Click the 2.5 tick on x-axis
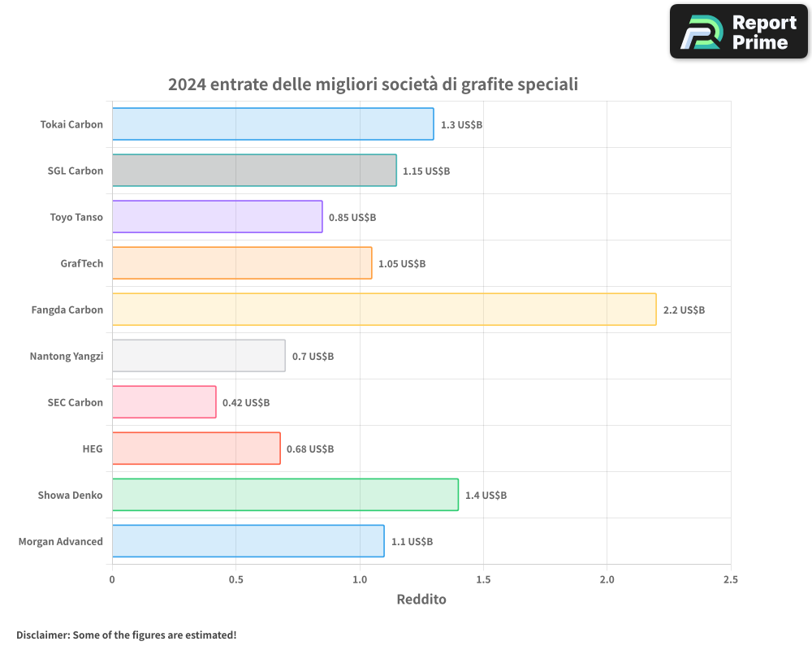This screenshot has height=650, width=812. click(730, 579)
